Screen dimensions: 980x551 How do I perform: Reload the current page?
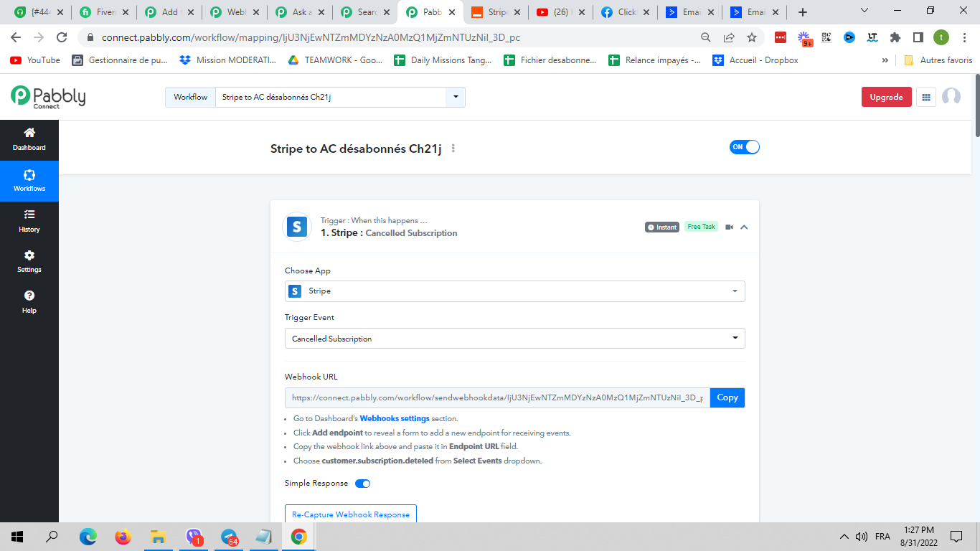[62, 37]
